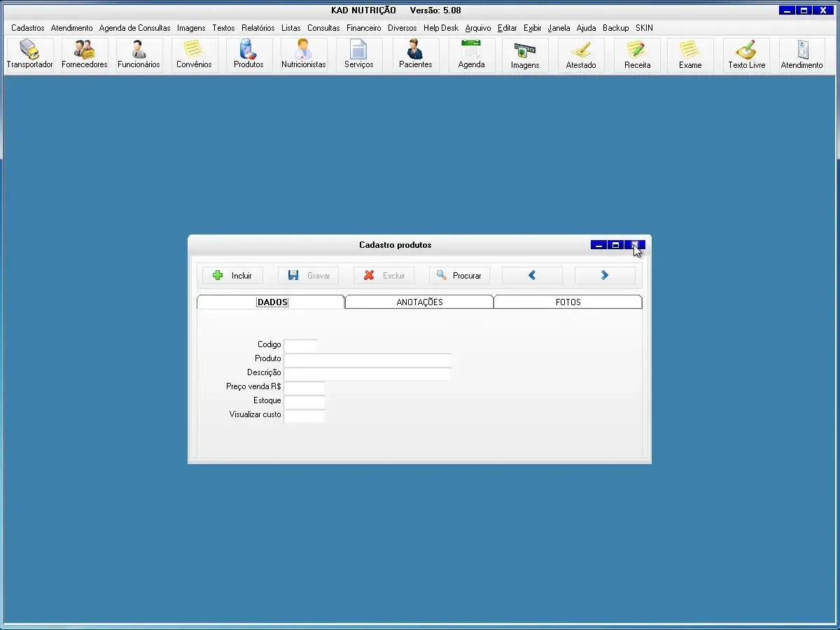Screen dimensions: 840x630
Task: Click the Excluir delete button
Action: (384, 275)
